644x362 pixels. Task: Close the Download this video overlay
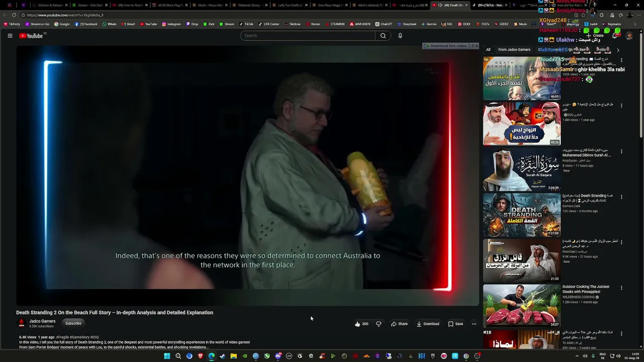(476, 46)
